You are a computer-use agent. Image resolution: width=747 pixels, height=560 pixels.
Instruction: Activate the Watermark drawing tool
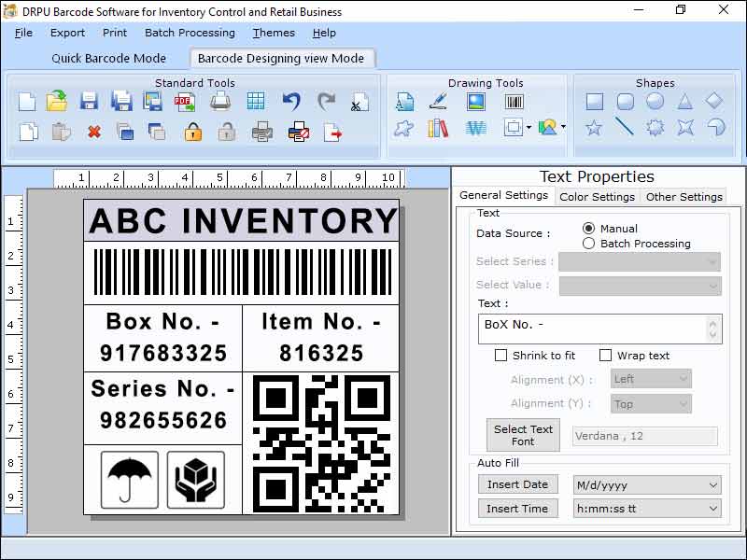tap(477, 129)
